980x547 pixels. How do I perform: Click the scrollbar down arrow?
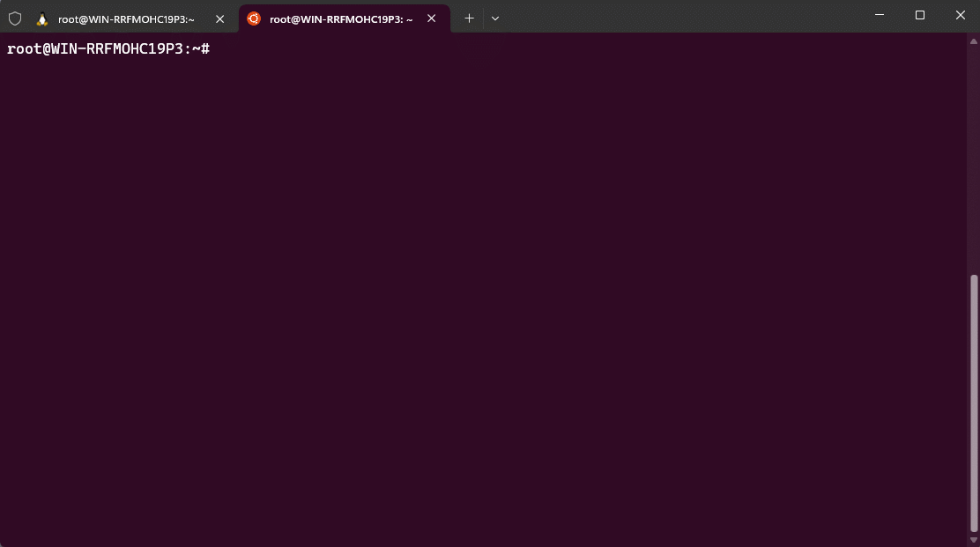973,540
